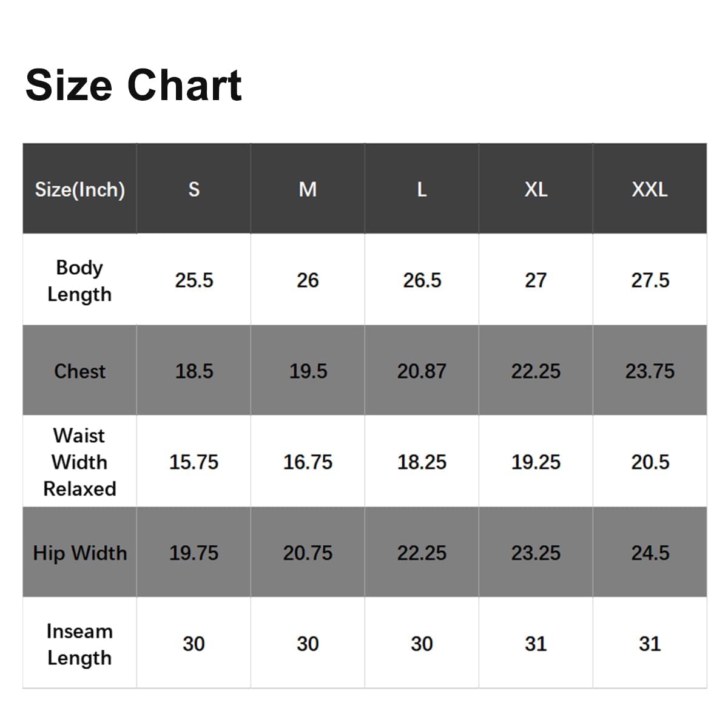Select the 20.87 chest value cell
Viewport: 728px width, 728px height.
(422, 371)
